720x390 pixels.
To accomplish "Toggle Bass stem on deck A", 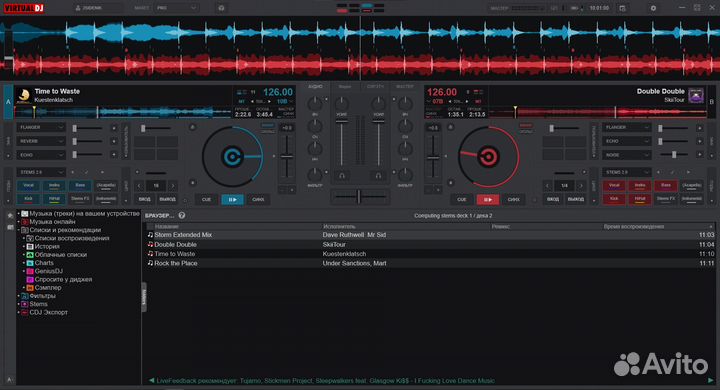I will click(x=80, y=186).
